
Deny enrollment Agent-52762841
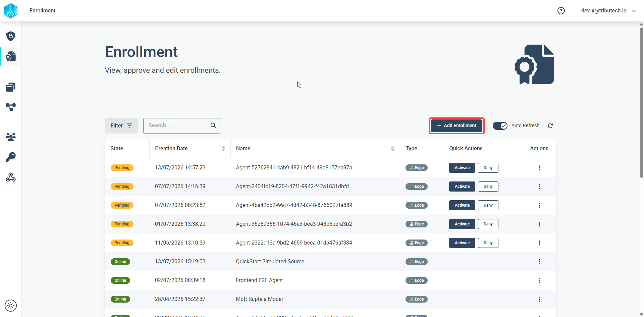point(488,168)
